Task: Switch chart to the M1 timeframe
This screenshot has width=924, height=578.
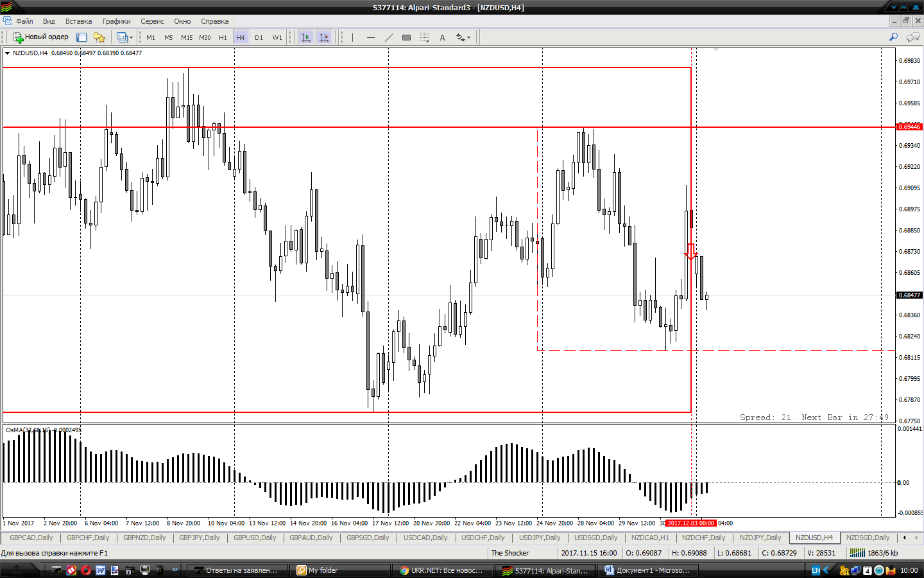Action: pyautogui.click(x=151, y=37)
